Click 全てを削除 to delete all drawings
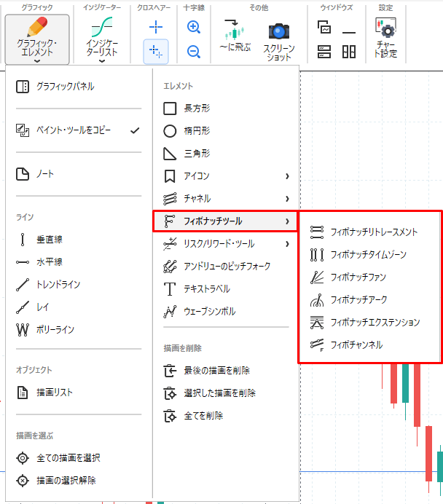This screenshot has height=504, width=443. pos(203,416)
